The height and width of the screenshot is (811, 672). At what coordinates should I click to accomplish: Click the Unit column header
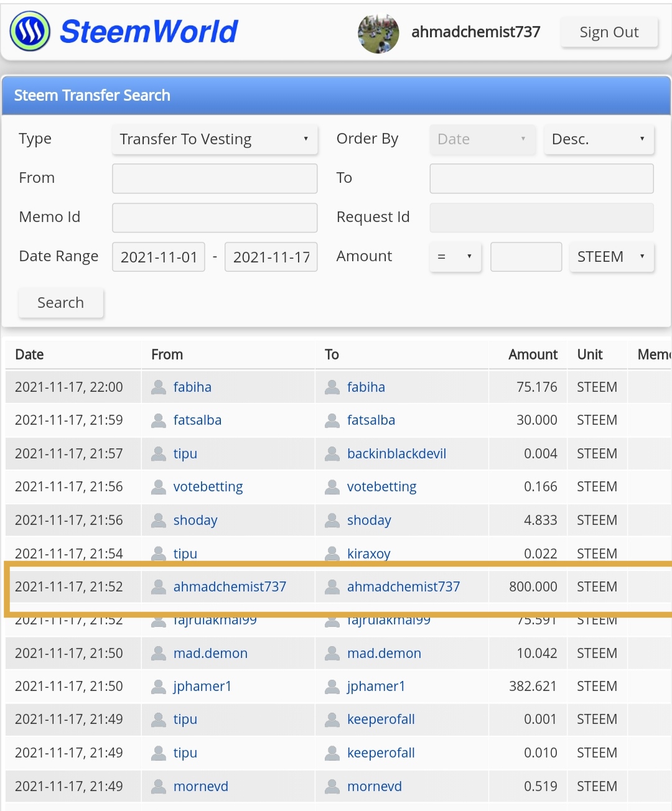point(590,355)
